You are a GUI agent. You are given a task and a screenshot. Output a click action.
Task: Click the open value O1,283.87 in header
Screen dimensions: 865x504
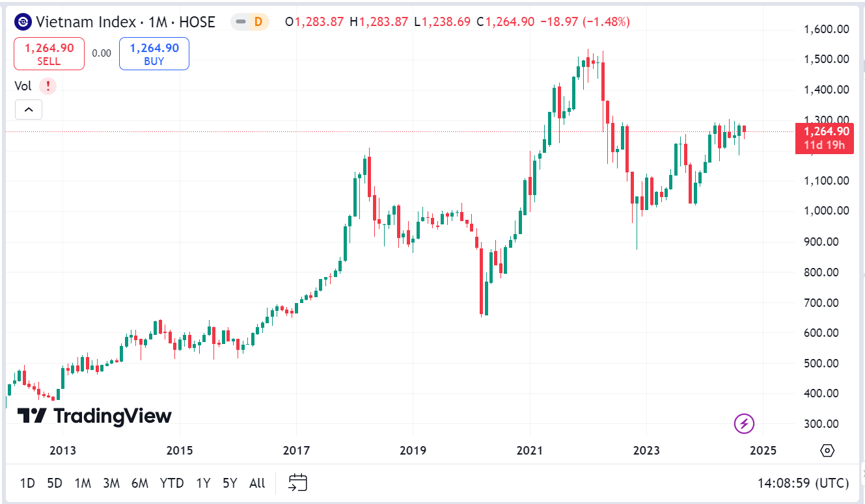(x=314, y=22)
